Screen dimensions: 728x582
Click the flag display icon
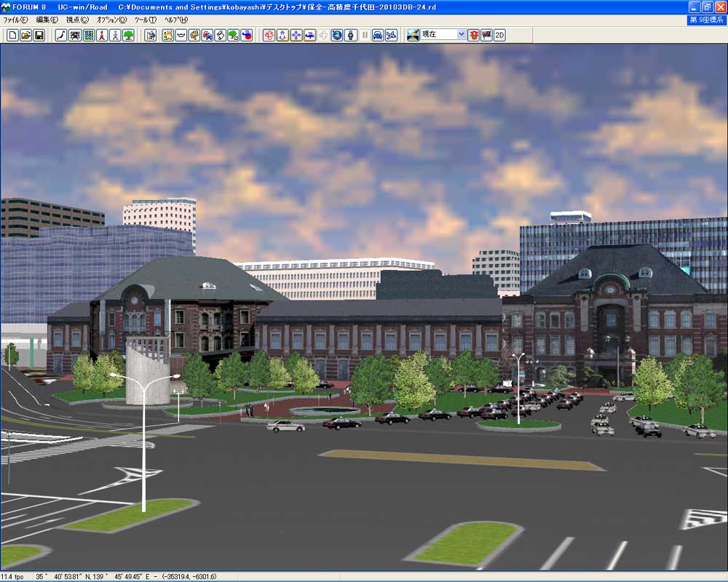coord(486,35)
